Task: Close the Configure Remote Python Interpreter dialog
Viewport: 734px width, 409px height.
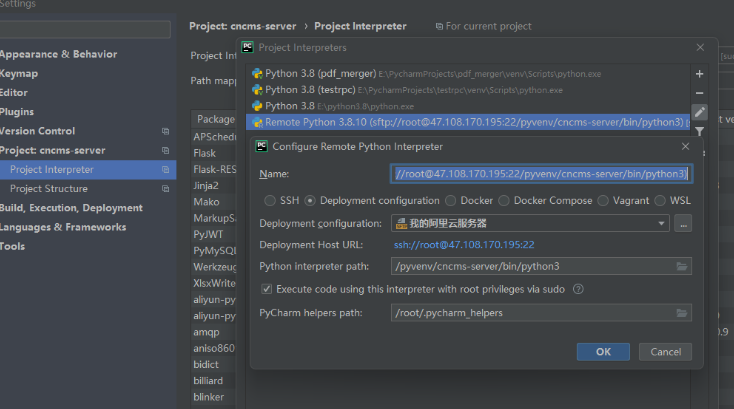Action: tap(685, 146)
